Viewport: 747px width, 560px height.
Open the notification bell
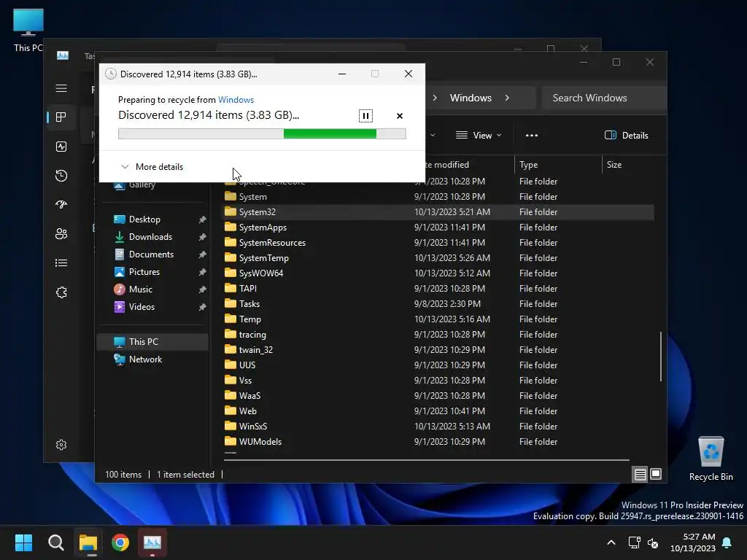point(727,542)
